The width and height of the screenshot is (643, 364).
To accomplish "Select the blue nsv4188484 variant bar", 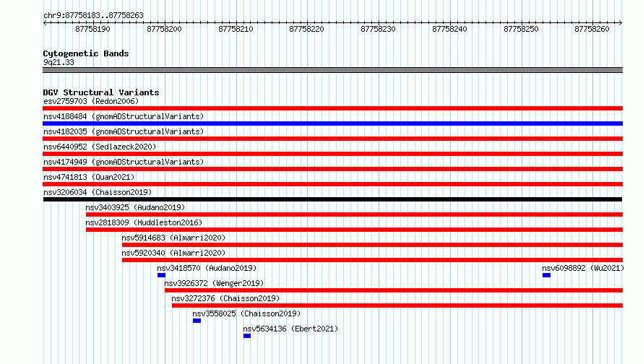I will (332, 123).
